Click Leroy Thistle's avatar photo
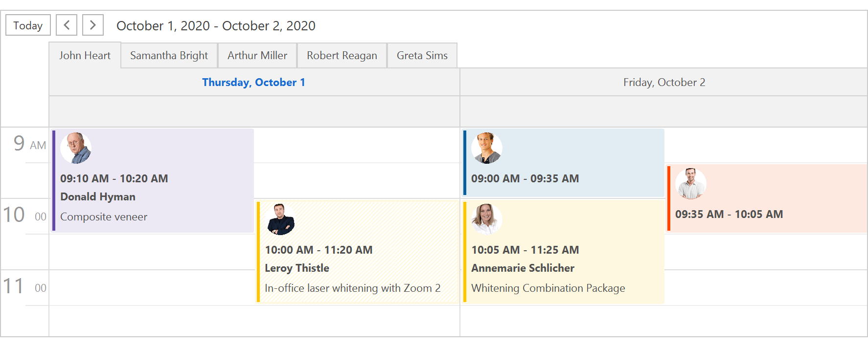The image size is (868, 347). coord(280,219)
